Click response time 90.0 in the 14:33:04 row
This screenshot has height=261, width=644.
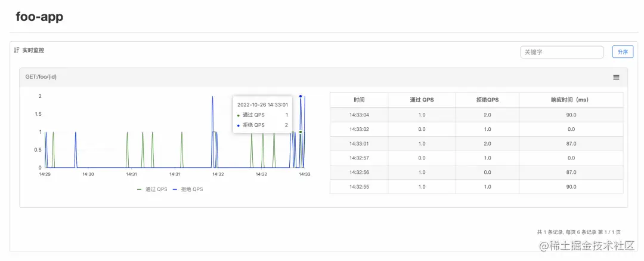coord(571,115)
